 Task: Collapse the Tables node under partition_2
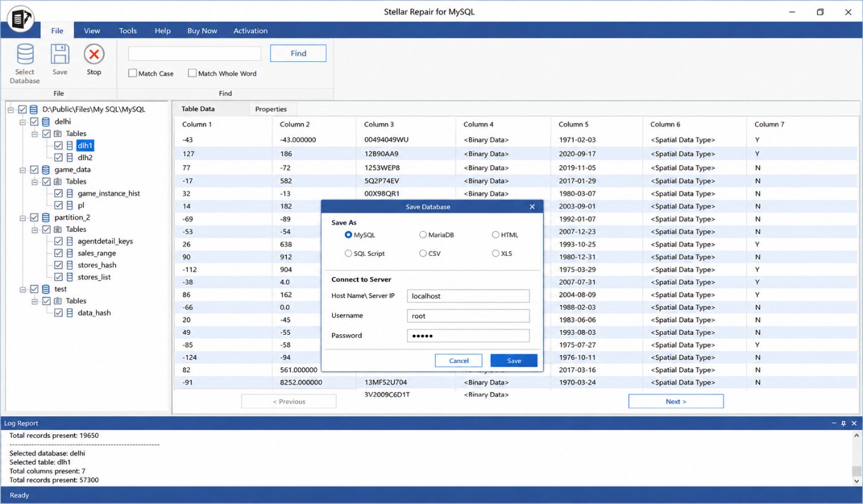click(x=35, y=229)
